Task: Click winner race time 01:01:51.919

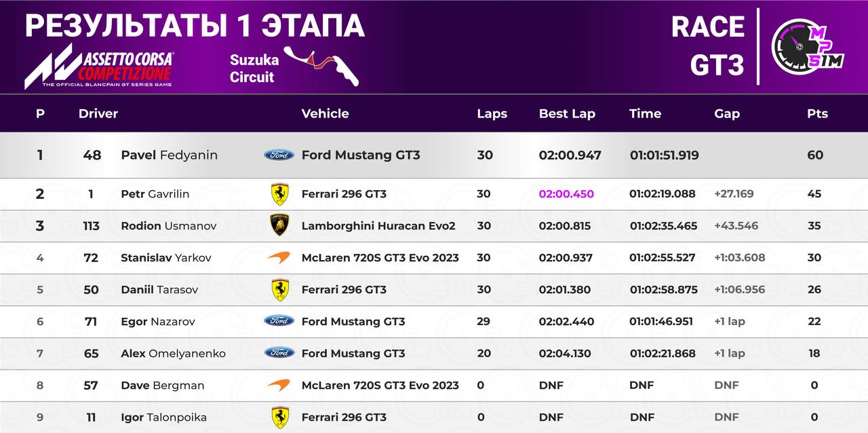Action: pos(664,155)
